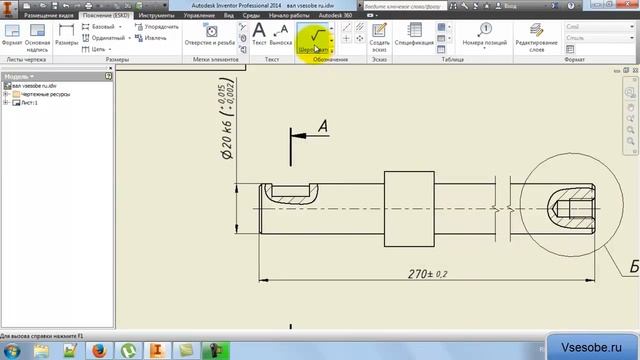Screen dimensions: 640x360
Task: Expand the Лист:1 tree node
Action: 6,103
